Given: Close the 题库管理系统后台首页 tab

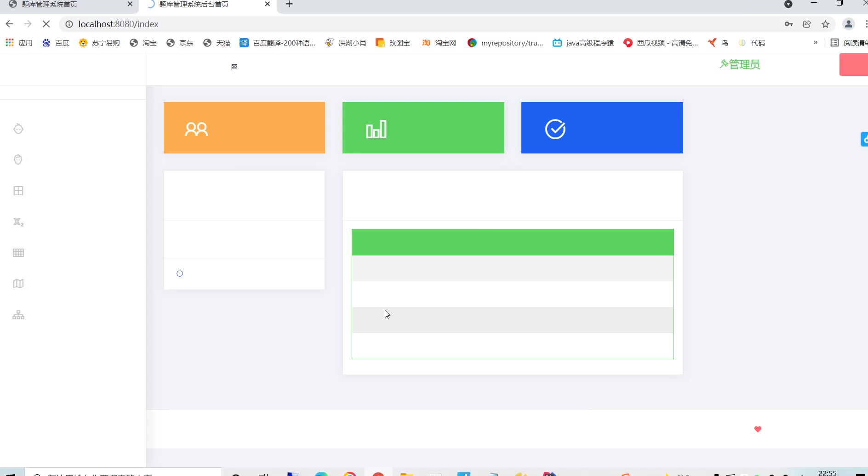Looking at the screenshot, I should (x=268, y=4).
